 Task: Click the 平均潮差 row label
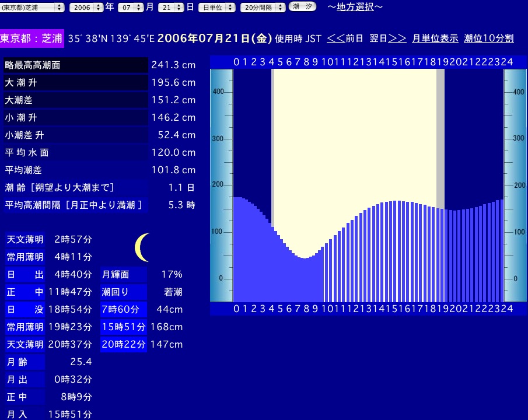tap(76, 170)
